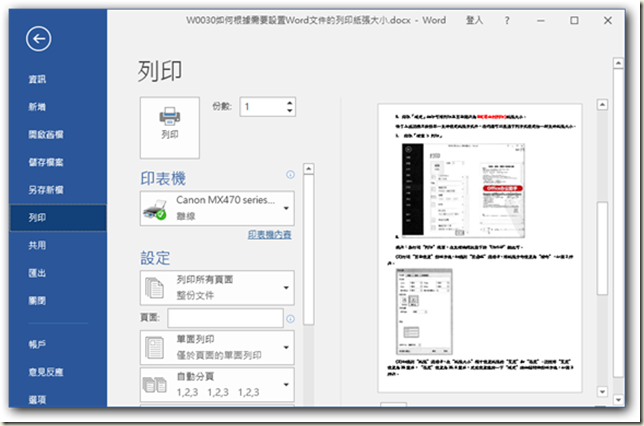Screen dimensions: 644x426
Task: Close the Word window
Action: pos(608,20)
